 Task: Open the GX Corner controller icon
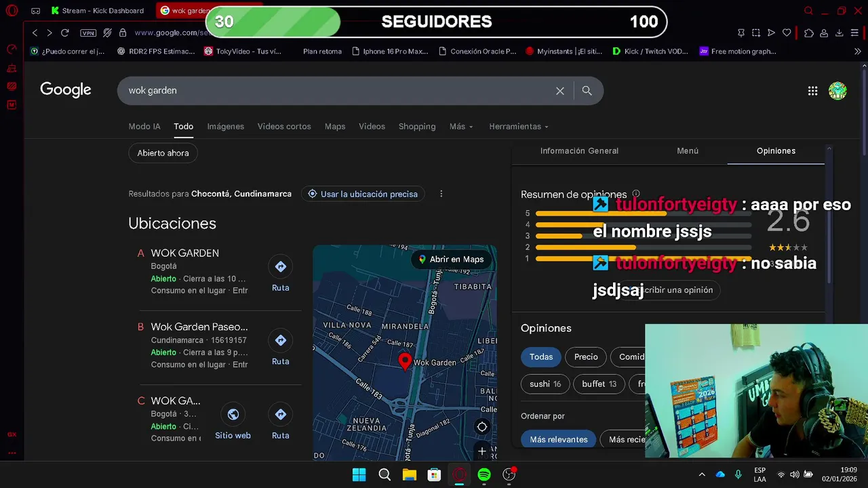point(36,11)
